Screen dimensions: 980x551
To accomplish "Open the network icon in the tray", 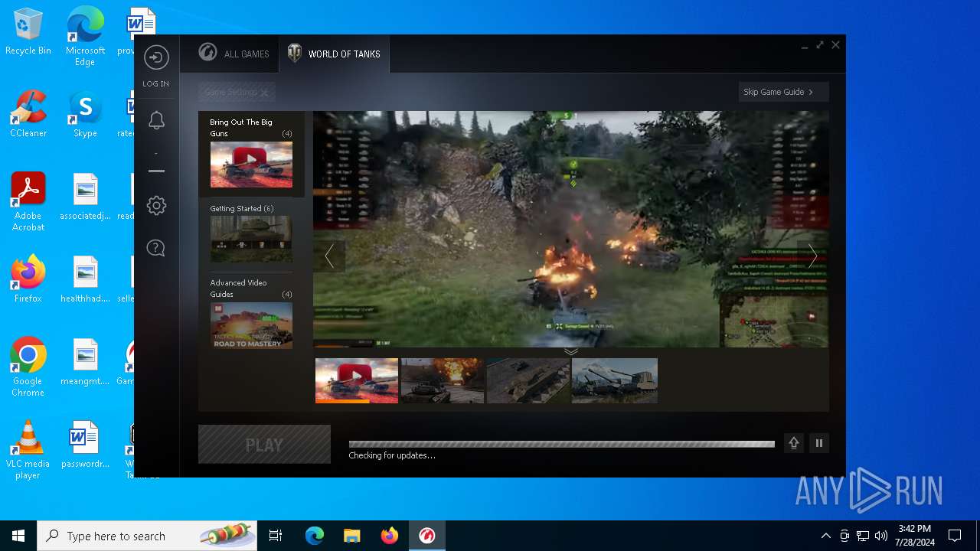I will pyautogui.click(x=863, y=536).
